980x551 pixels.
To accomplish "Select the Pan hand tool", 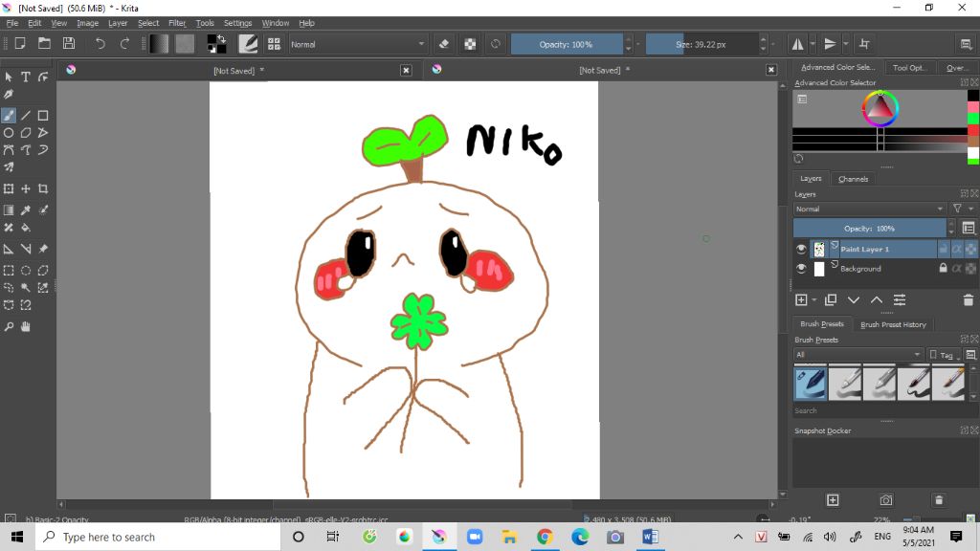I will coord(26,327).
